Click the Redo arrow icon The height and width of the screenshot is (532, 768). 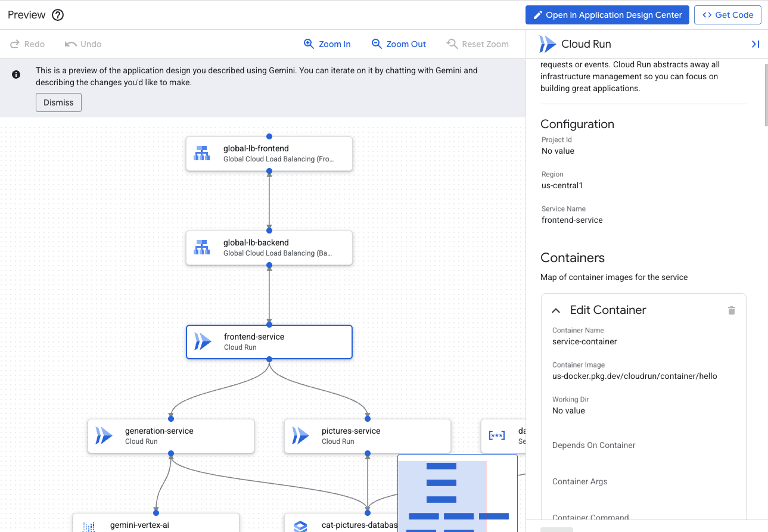click(x=15, y=44)
